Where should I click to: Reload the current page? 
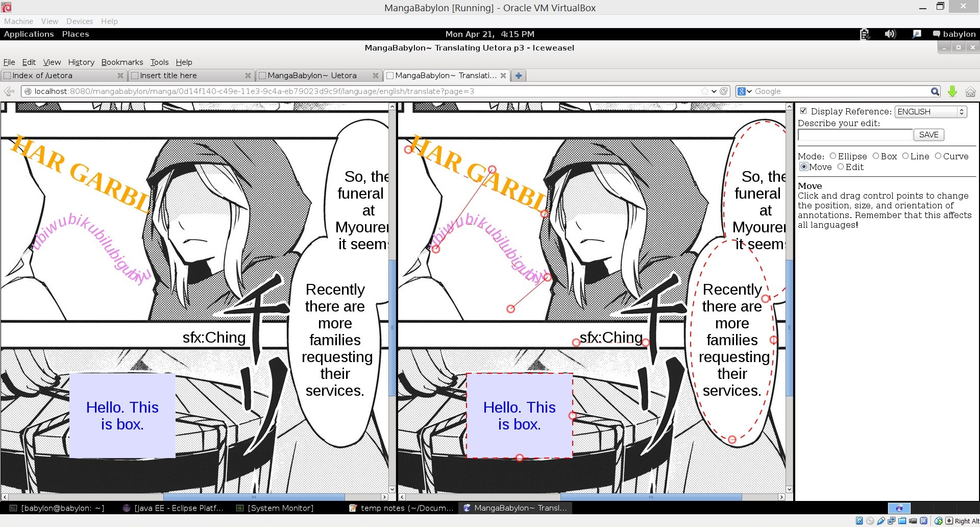coord(724,91)
